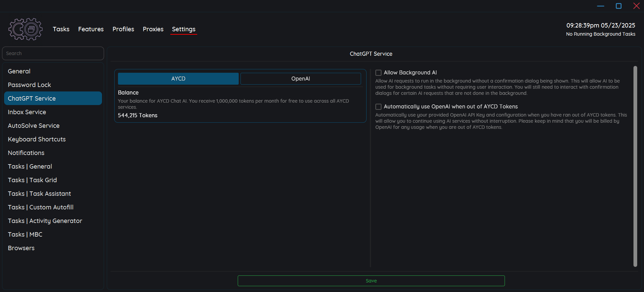Select Tasks | General category
644x292 pixels.
click(x=53, y=166)
